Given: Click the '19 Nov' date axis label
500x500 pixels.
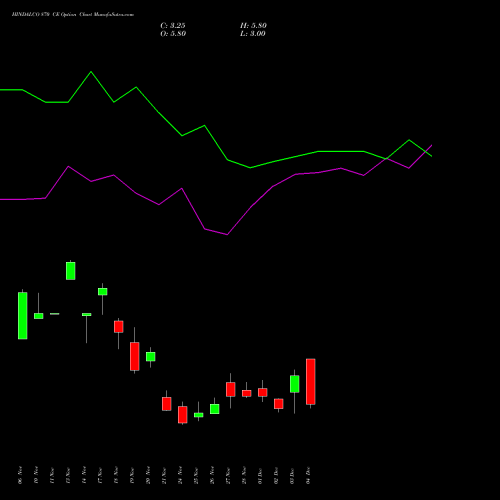Looking at the screenshot, I should click(132, 475).
